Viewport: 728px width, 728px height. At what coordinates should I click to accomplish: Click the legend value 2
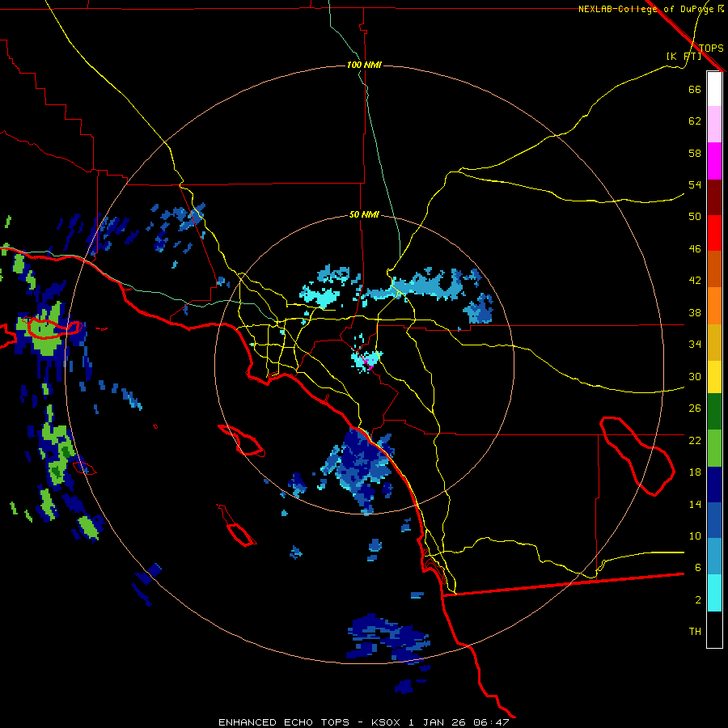698,600
